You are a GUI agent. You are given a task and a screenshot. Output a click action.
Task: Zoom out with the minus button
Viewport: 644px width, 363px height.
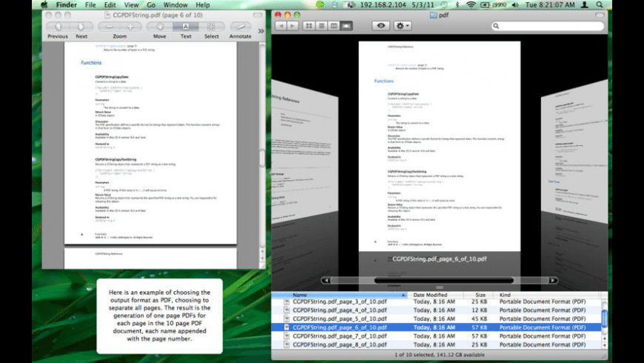point(110,27)
